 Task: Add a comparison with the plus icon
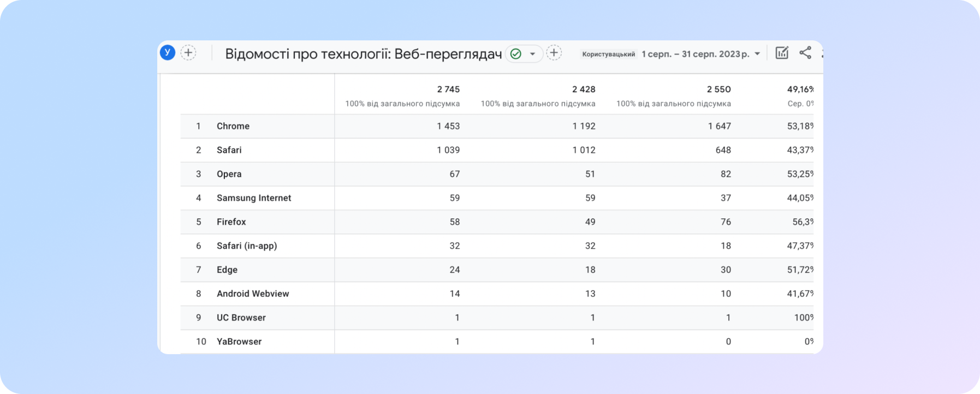[188, 53]
